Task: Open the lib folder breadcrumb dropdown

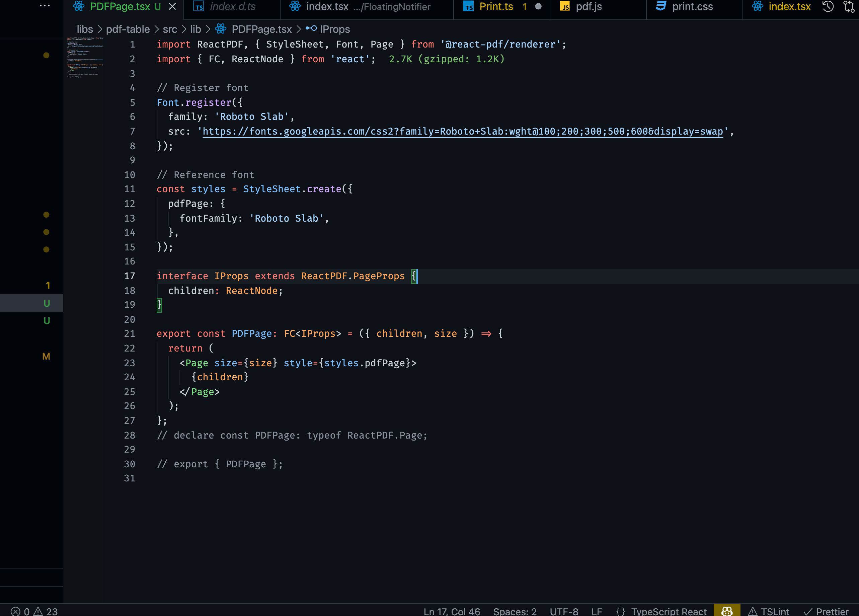Action: click(x=196, y=29)
